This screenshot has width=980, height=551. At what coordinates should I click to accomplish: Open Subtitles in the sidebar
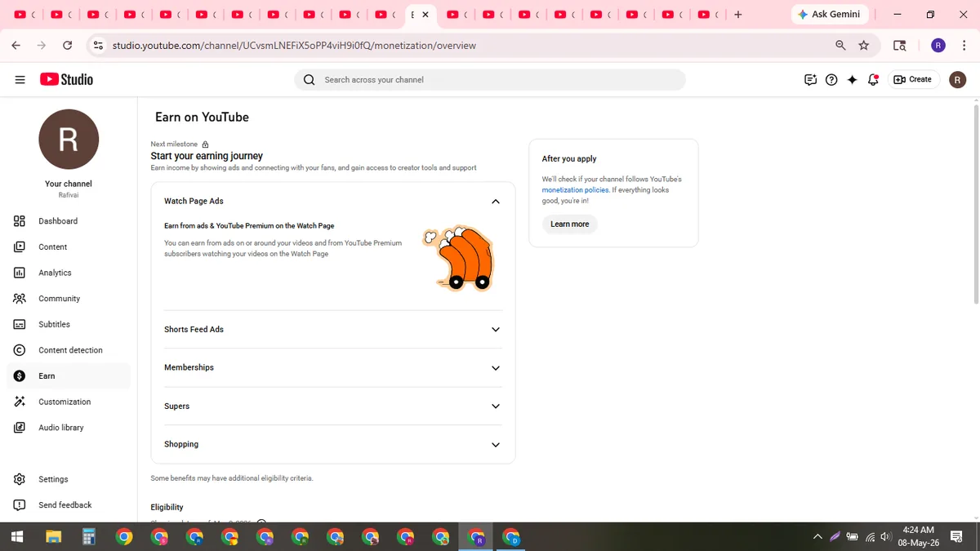click(x=68, y=324)
